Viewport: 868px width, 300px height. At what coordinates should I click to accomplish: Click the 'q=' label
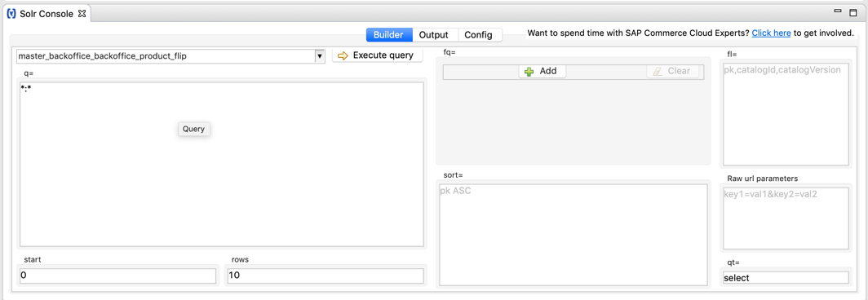tap(29, 73)
